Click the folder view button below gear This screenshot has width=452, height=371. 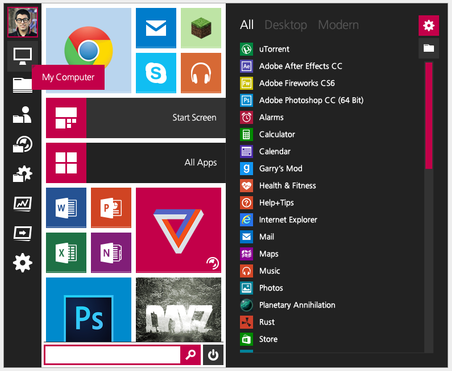(x=429, y=48)
